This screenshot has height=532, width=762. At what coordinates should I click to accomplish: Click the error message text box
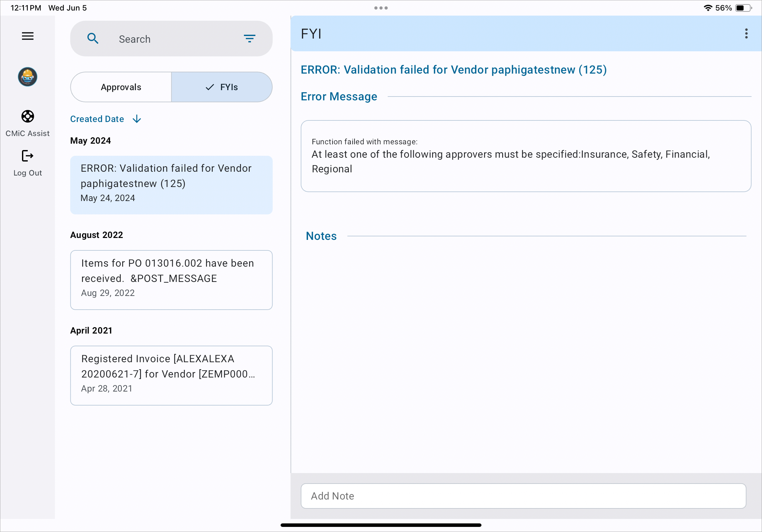tap(526, 156)
